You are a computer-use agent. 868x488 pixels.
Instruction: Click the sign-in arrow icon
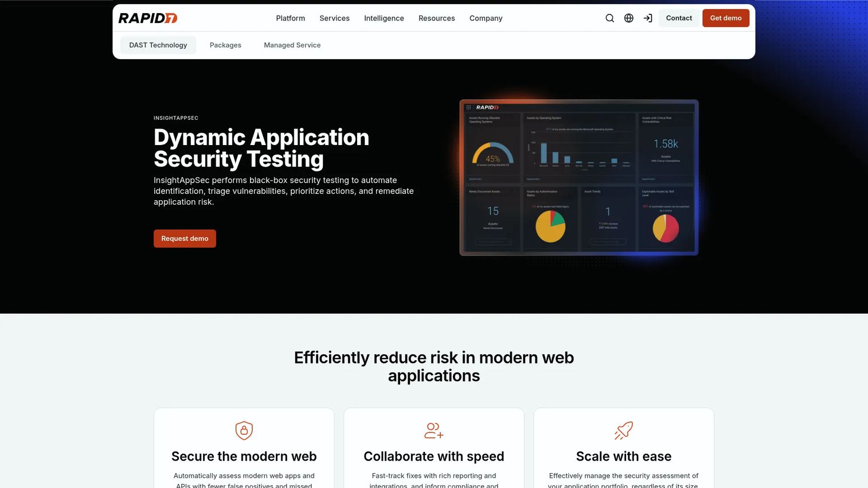click(x=648, y=18)
